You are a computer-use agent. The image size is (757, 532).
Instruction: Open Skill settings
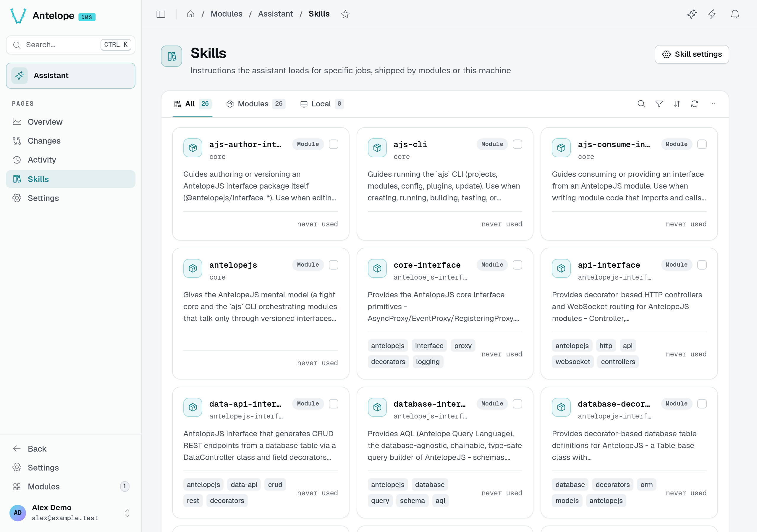[692, 54]
